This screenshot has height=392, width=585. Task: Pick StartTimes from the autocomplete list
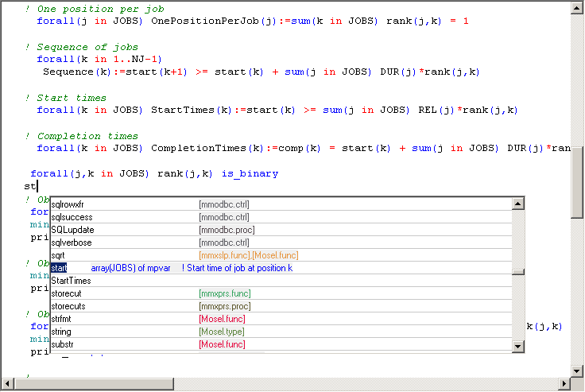pos(71,281)
